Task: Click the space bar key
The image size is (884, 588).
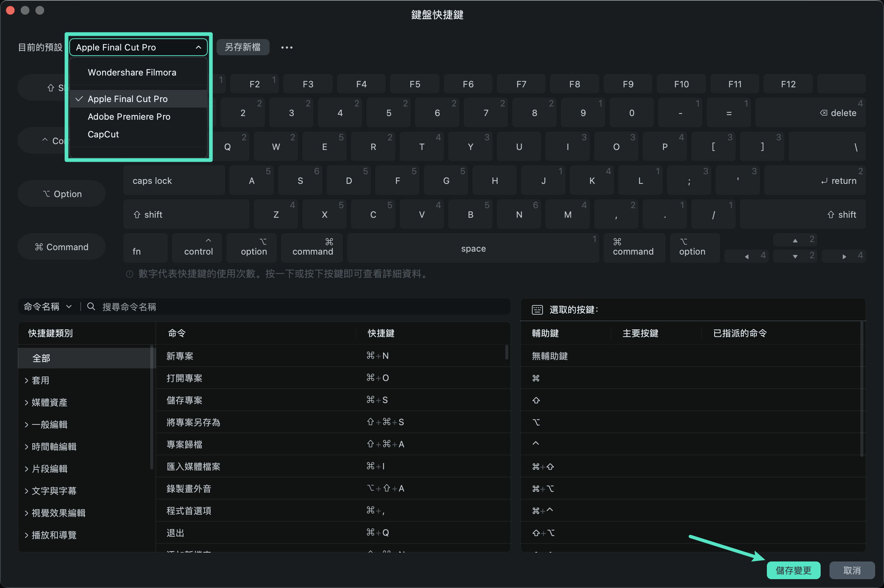Action: (473, 248)
